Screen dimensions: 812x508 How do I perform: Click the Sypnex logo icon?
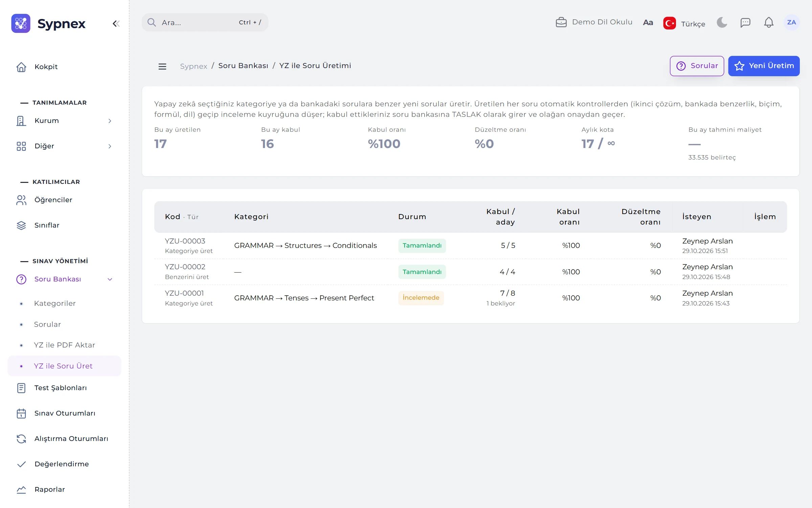[21, 23]
